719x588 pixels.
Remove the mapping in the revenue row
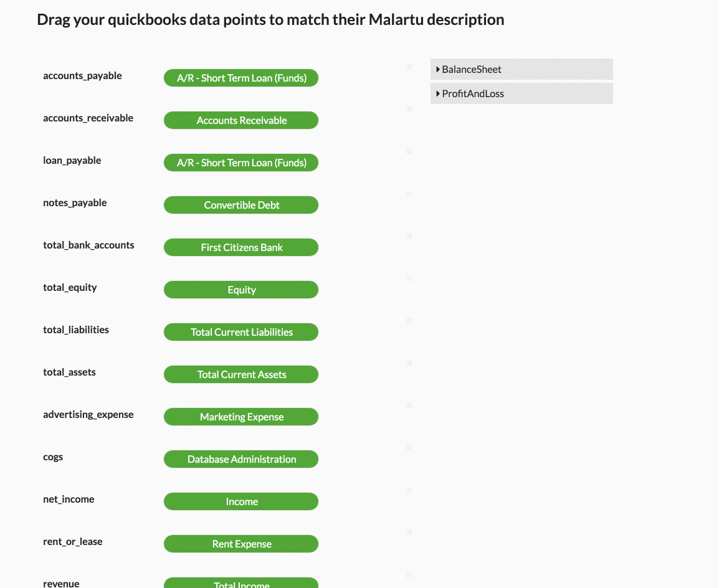[x=409, y=575]
